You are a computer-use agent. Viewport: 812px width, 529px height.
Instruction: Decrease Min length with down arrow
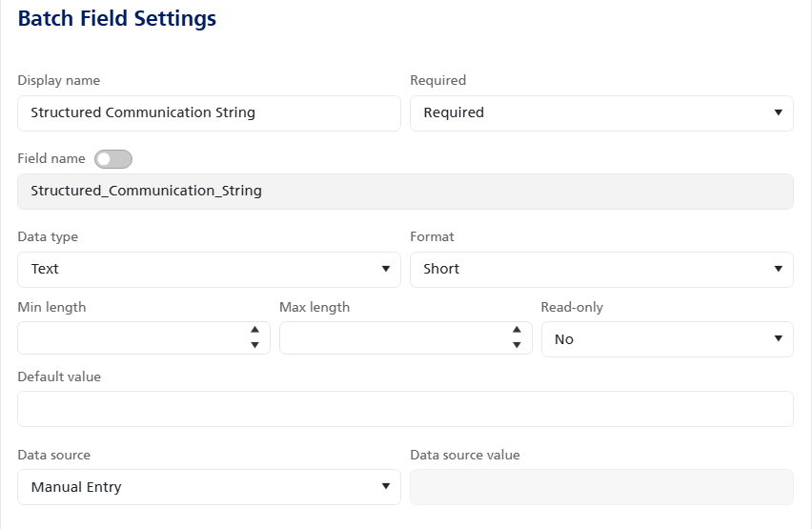254,345
